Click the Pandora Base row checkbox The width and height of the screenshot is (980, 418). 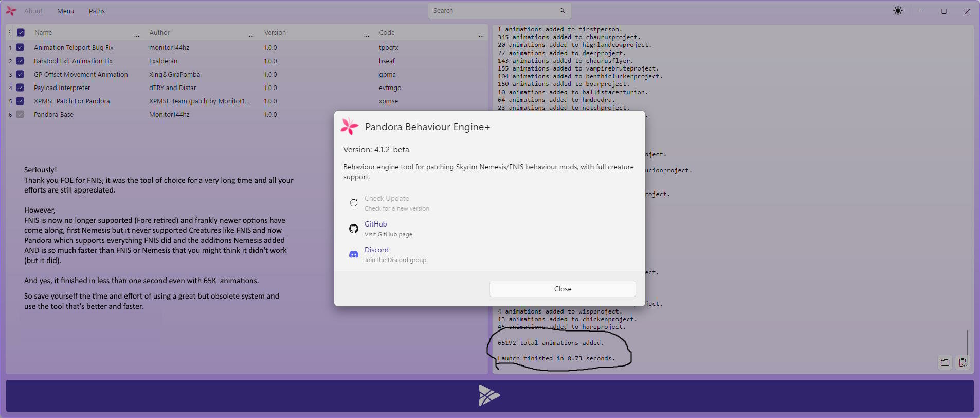click(20, 114)
